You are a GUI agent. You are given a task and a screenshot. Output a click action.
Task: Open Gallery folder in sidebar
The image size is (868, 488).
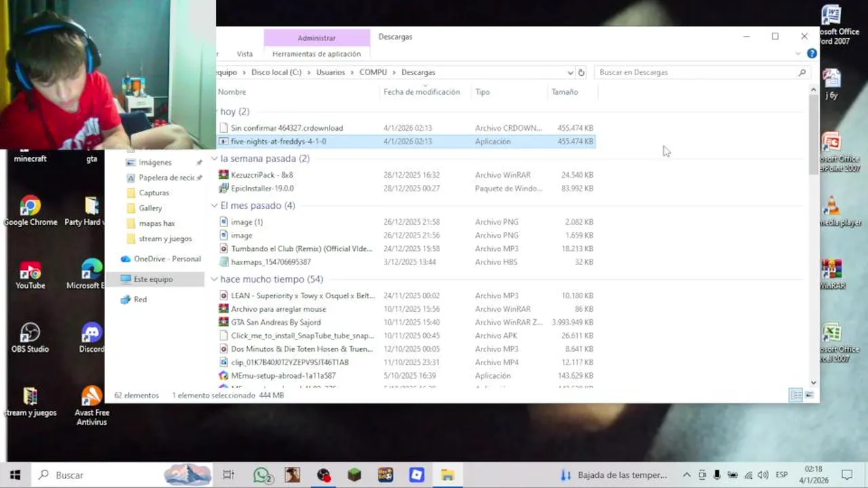point(151,208)
